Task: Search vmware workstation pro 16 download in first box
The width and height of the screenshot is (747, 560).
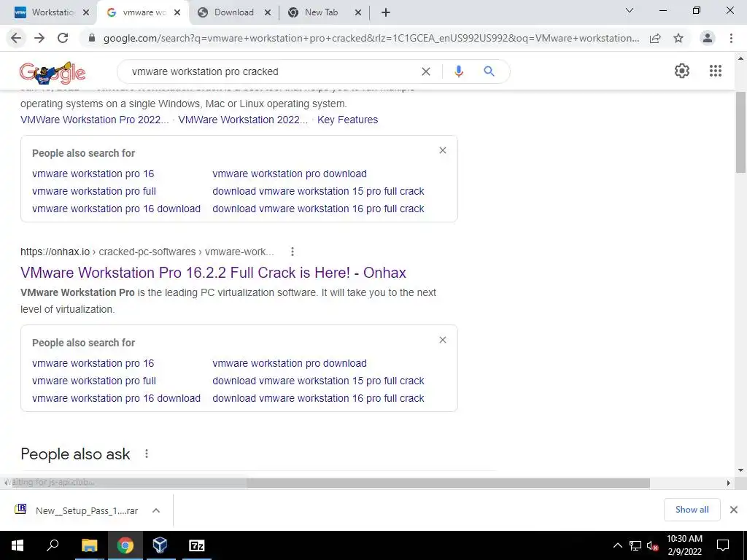Action: 116,209
